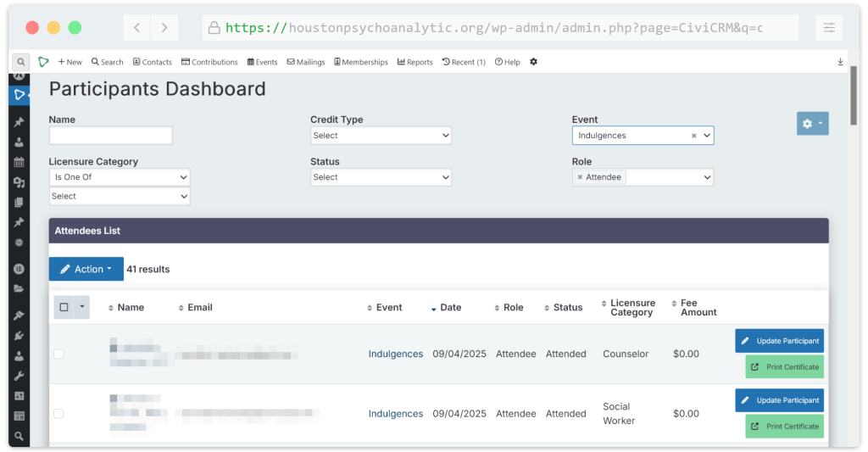Sort by the Fee Amount column
This screenshot has height=452, width=868.
pos(693,308)
